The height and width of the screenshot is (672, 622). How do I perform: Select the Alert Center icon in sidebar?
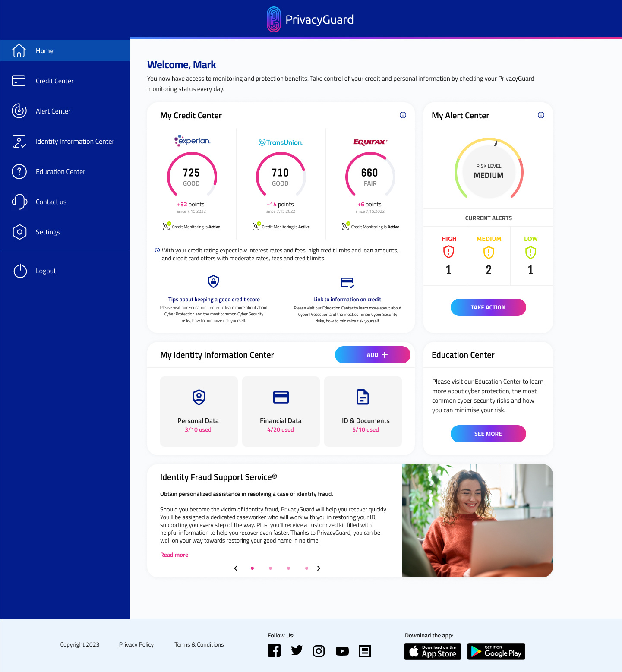point(19,111)
